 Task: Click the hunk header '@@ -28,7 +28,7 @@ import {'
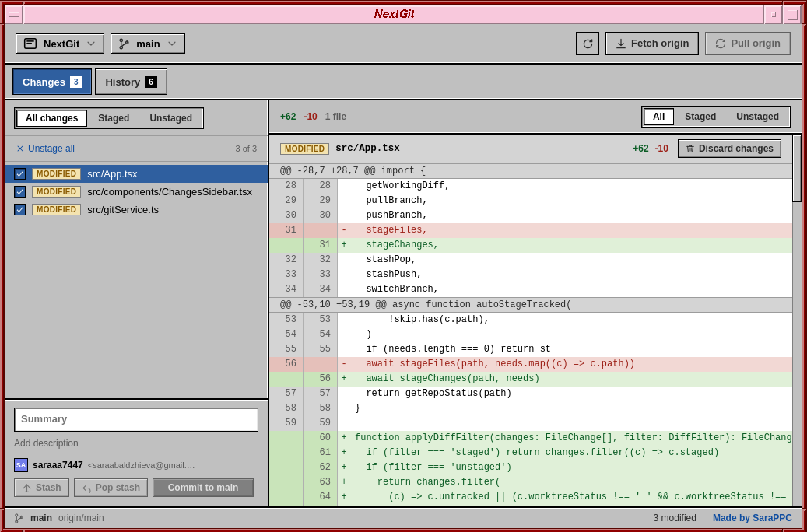(x=531, y=171)
